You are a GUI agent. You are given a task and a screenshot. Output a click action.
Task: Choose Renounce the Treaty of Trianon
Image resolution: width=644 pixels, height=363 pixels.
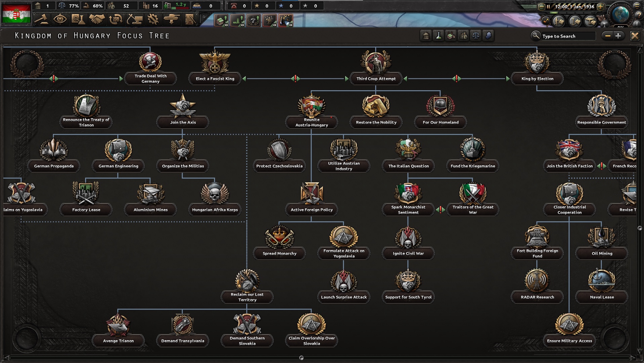(86, 111)
